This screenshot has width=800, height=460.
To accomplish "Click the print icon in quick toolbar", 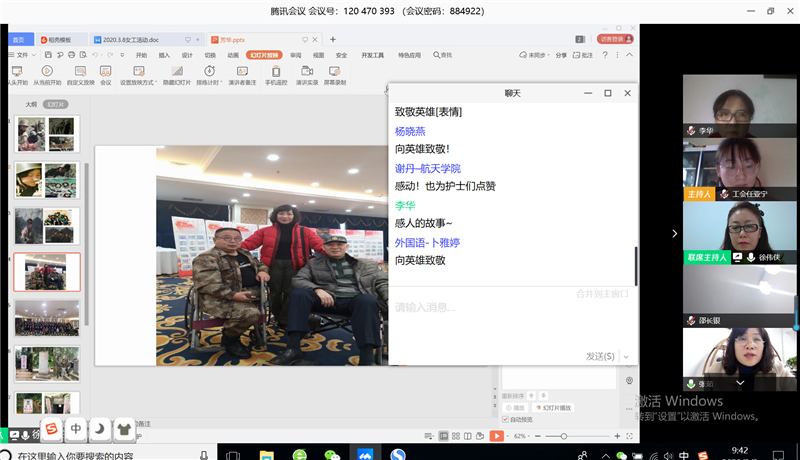I will pos(71,55).
